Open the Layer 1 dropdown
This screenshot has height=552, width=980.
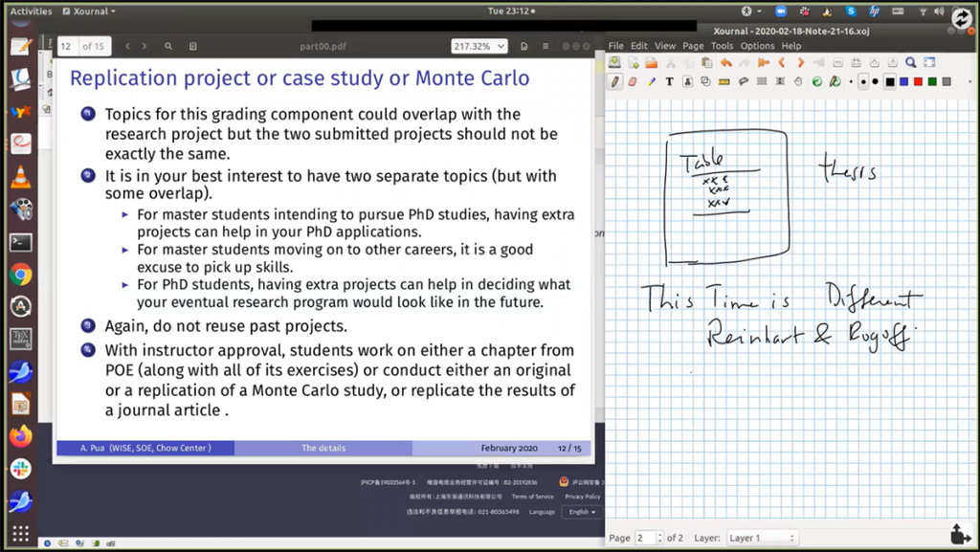761,538
